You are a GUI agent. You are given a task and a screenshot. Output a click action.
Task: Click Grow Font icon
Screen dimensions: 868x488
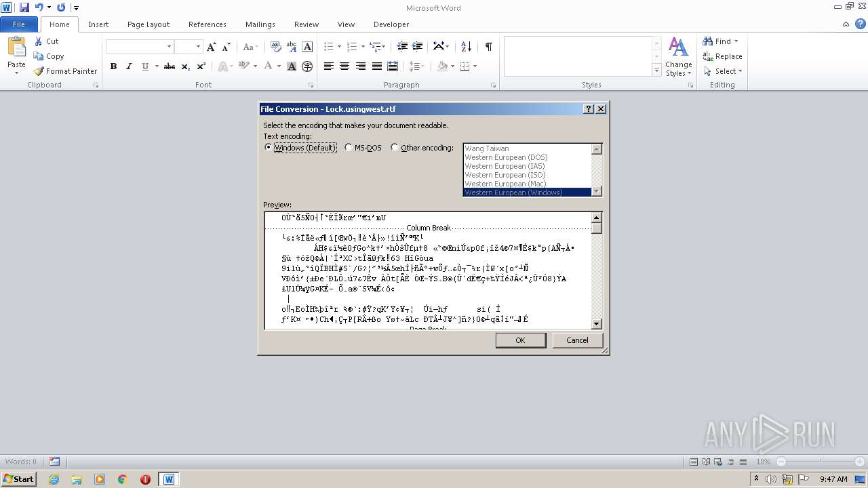[212, 47]
